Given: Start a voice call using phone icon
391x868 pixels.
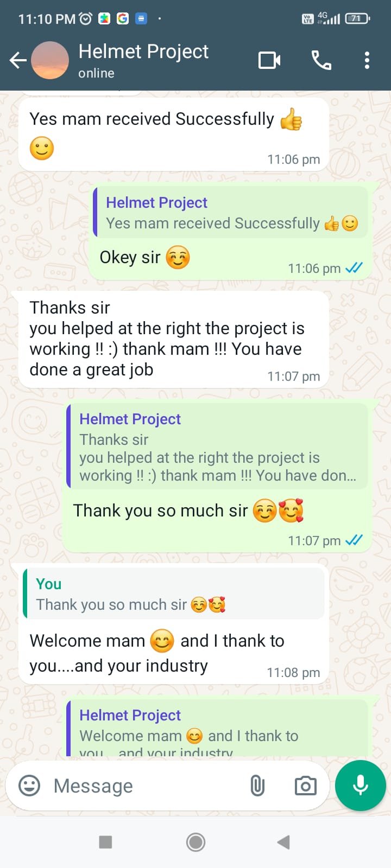Looking at the screenshot, I should click(x=321, y=60).
